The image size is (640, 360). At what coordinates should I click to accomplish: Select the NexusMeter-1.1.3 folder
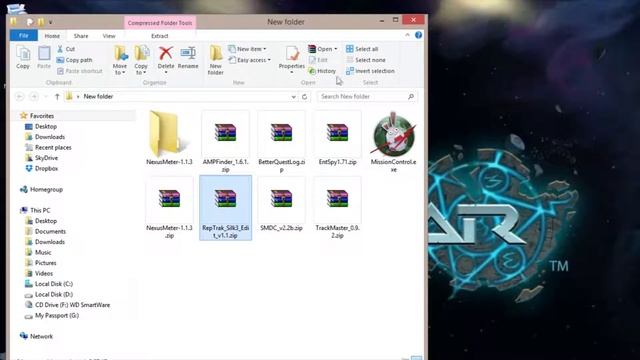tap(169, 138)
